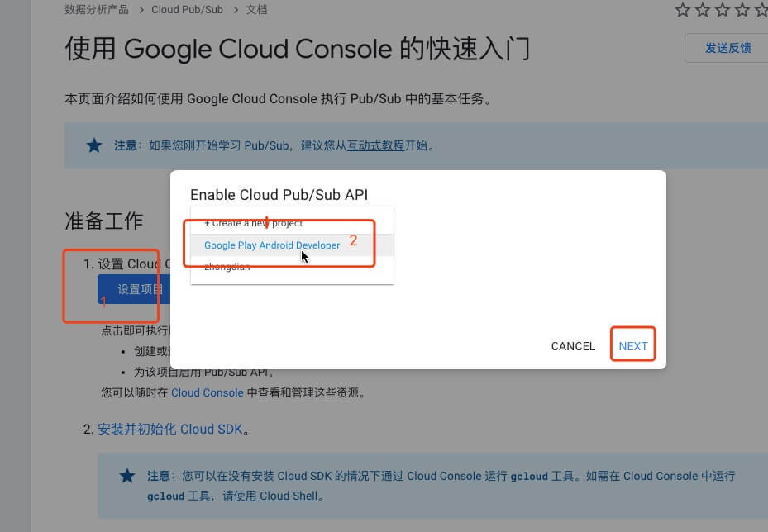Viewport: 768px width, 532px height.
Task: Click the sentence '您可以随时在…查看和管理这些资源'
Action: click(x=233, y=392)
